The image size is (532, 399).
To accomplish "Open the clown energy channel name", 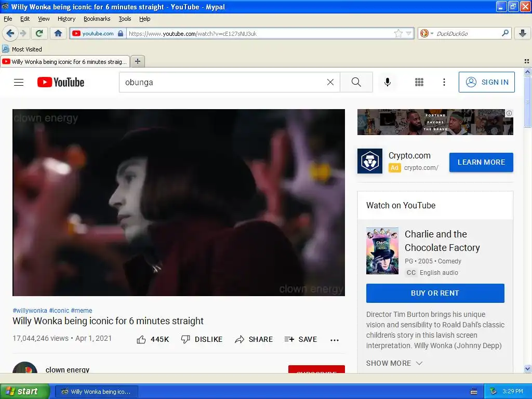I will point(68,369).
